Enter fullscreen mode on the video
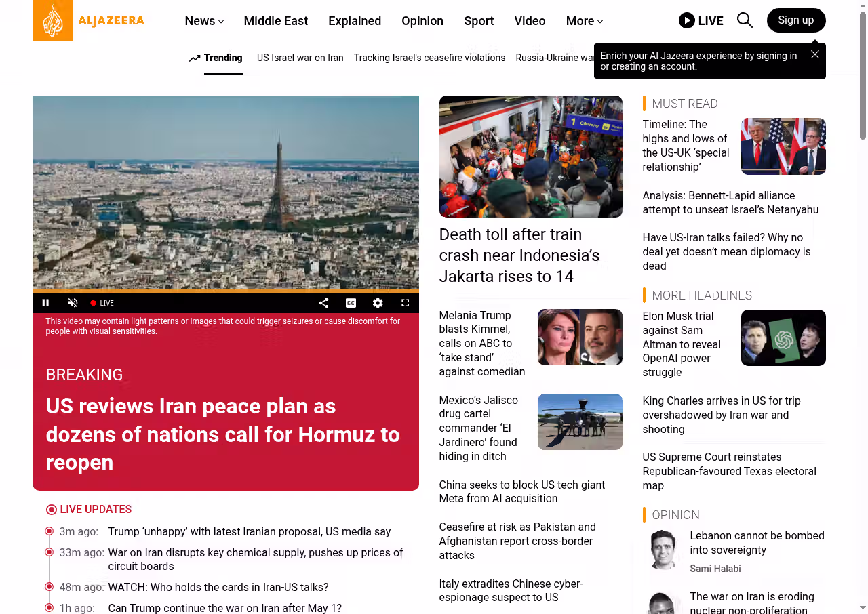Image resolution: width=868 pixels, height=614 pixels. 405,303
